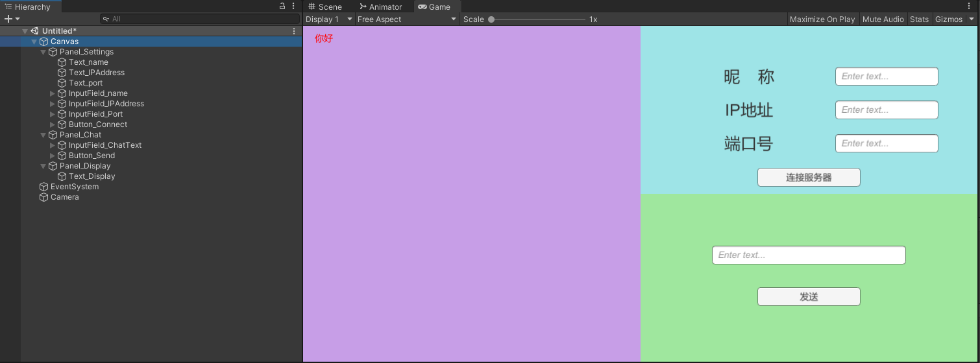This screenshot has width=980, height=363.
Task: Open the Display 1 dropdown
Action: 329,19
